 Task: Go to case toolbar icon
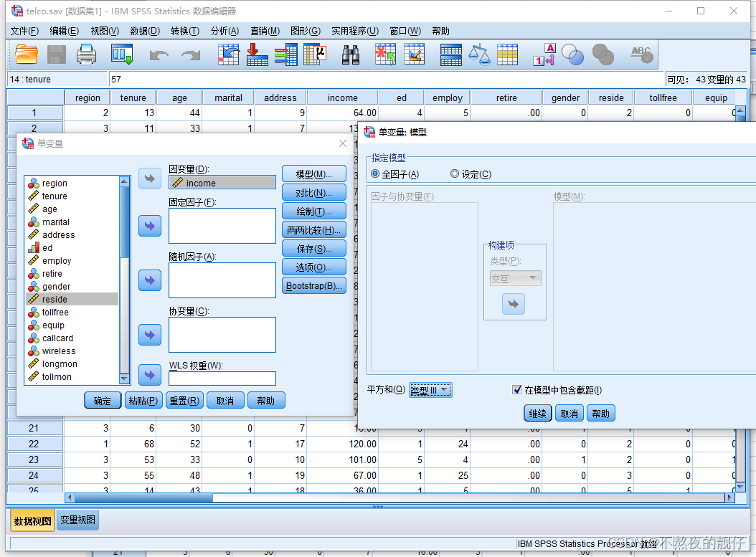(229, 54)
